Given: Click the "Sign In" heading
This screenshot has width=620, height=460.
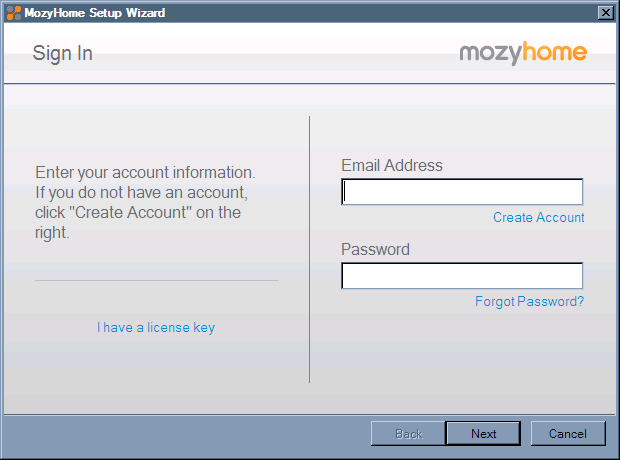Looking at the screenshot, I should point(62,54).
